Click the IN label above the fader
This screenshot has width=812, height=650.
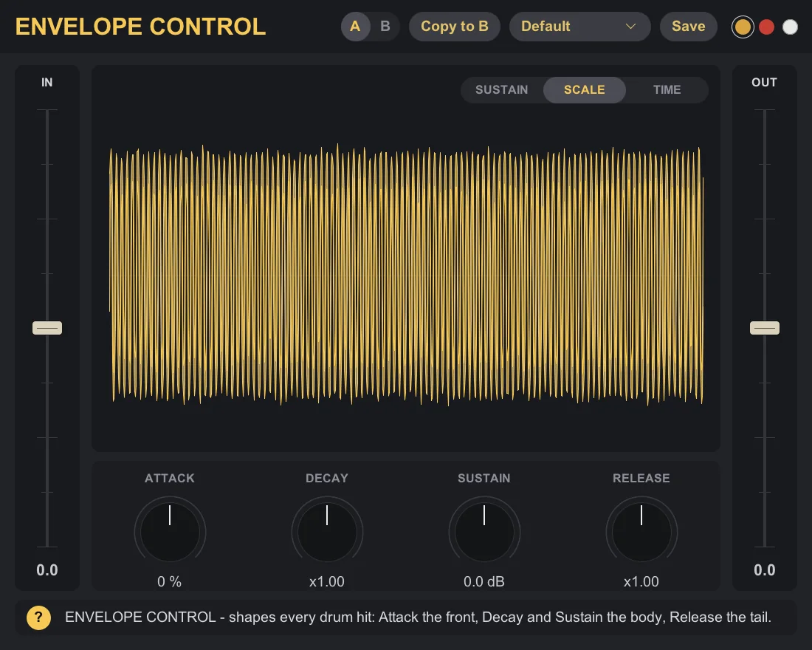click(47, 83)
